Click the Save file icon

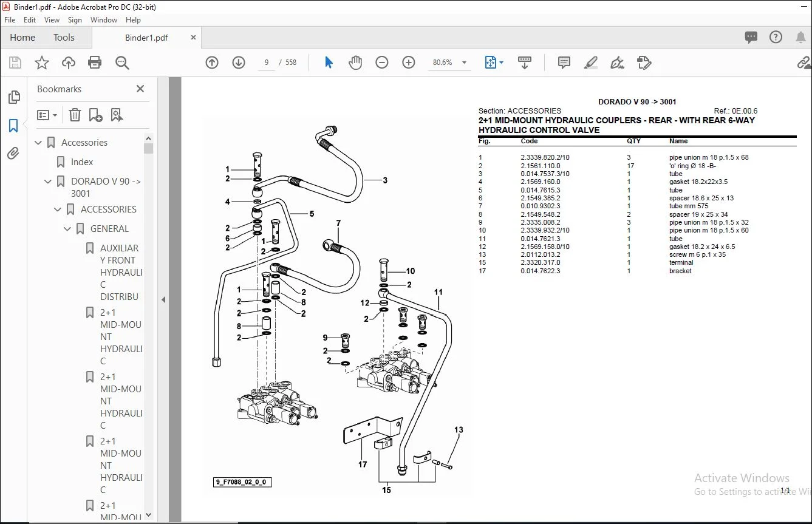pos(15,63)
